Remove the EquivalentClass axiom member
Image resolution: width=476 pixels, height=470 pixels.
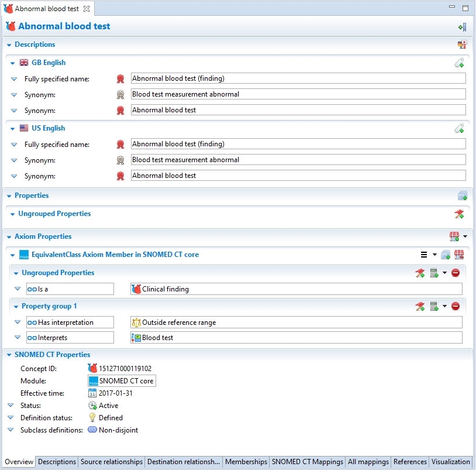coord(459,255)
